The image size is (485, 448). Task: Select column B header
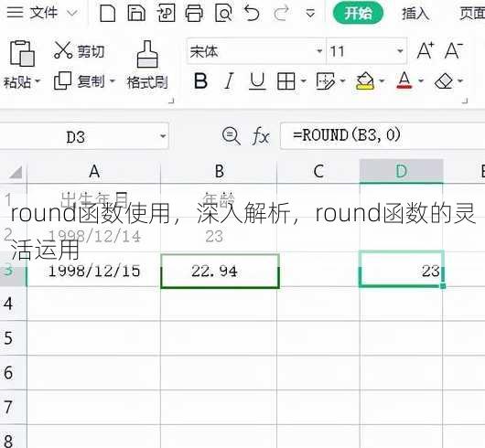pos(219,171)
